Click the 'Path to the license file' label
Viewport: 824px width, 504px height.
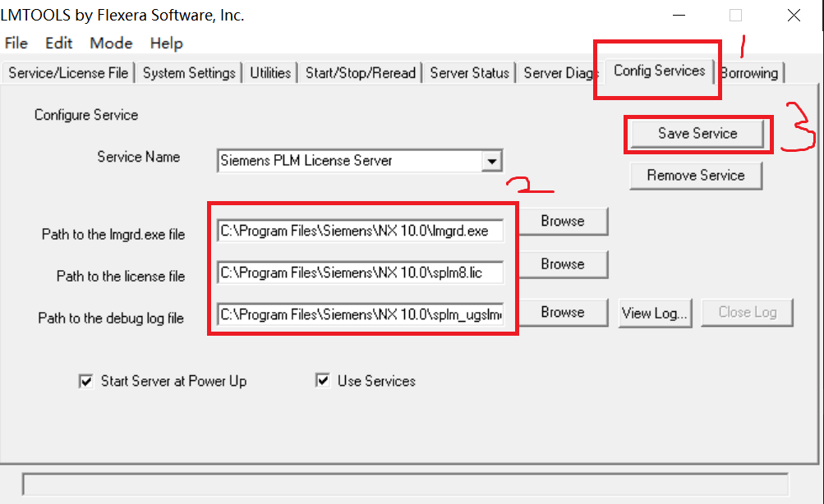tap(121, 276)
